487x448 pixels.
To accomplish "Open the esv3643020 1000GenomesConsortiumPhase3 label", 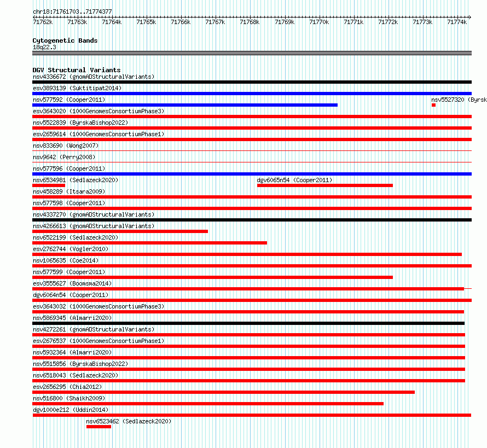I will [98, 111].
